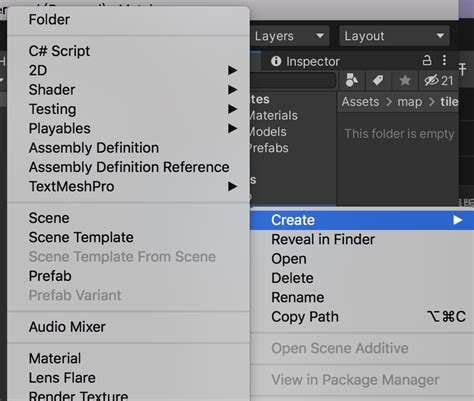Viewport: 474px width, 401px height.
Task: Choose C# Script from the Create submenu
Action: pyautogui.click(x=128, y=51)
